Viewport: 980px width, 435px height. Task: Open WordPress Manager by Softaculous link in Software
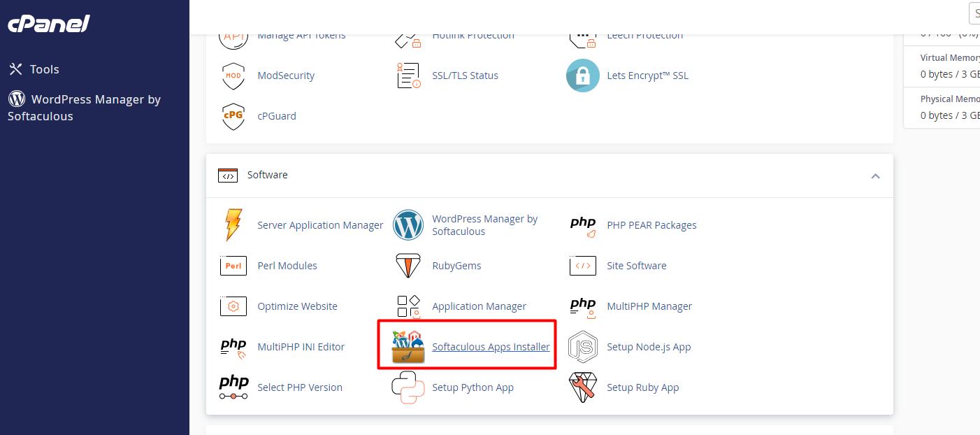tap(485, 225)
